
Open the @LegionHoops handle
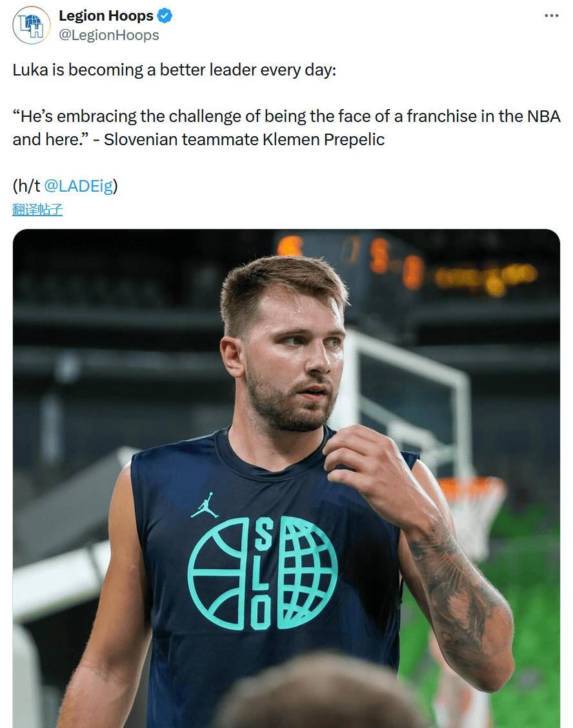108,35
